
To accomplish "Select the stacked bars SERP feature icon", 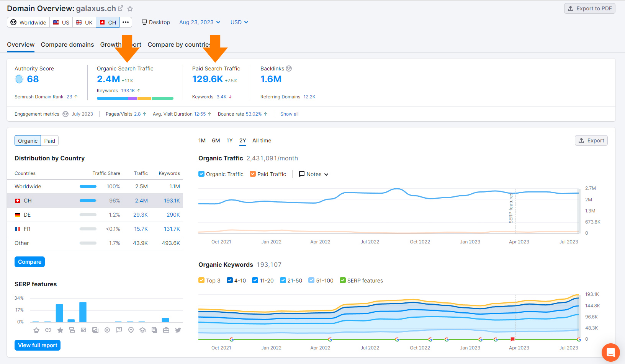I will 72,330.
